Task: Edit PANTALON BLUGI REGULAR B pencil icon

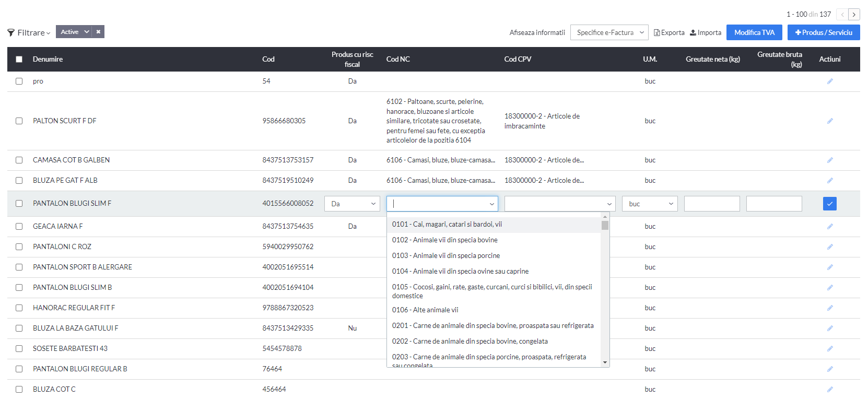Action: point(829,369)
